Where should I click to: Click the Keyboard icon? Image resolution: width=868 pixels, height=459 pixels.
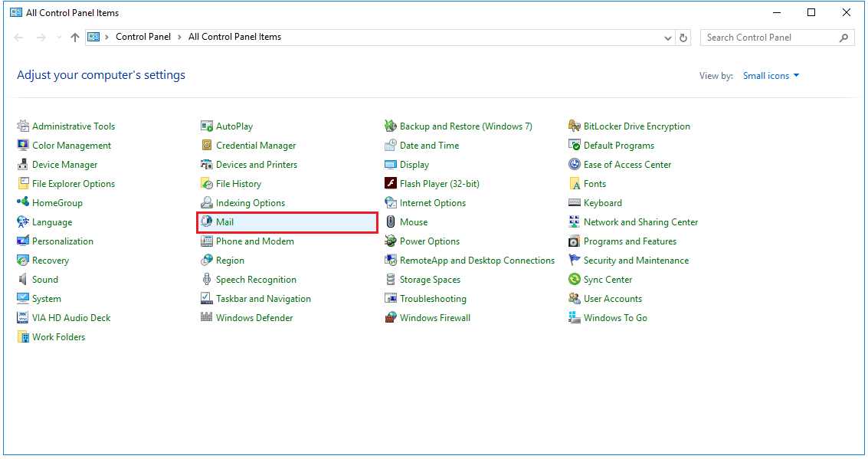(574, 202)
